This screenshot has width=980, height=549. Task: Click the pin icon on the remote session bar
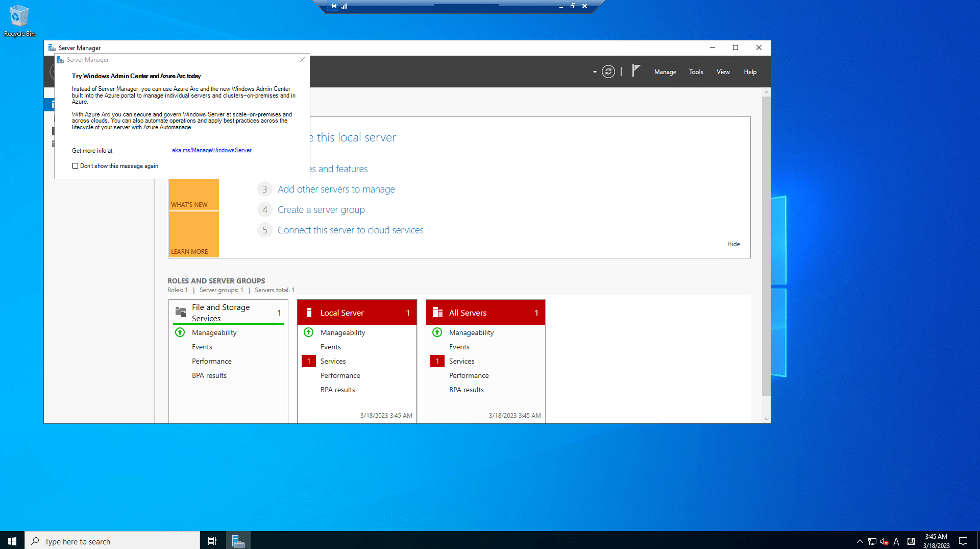click(x=333, y=6)
